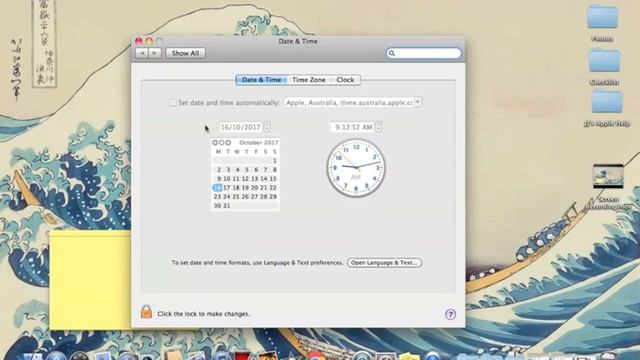Go back with the left arrow button
The height and width of the screenshot is (360, 640).
coord(142,53)
